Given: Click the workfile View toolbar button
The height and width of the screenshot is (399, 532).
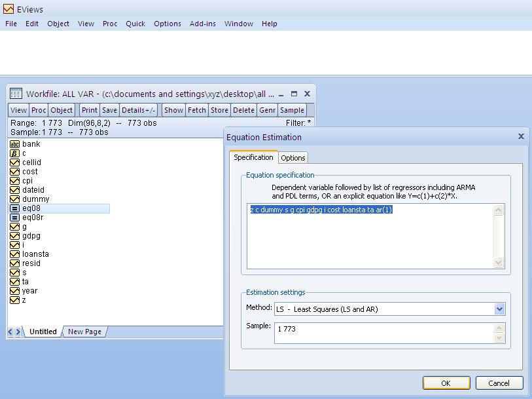Looking at the screenshot, I should click(x=18, y=110).
